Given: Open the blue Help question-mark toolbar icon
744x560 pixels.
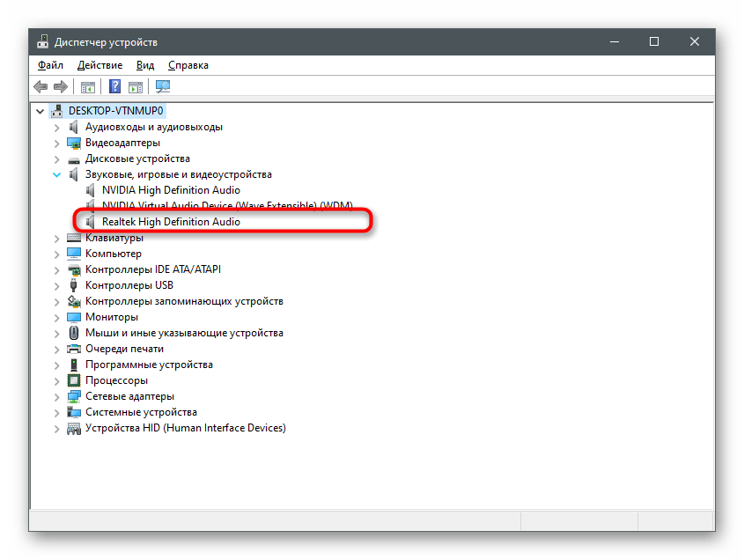Looking at the screenshot, I should coord(114,86).
